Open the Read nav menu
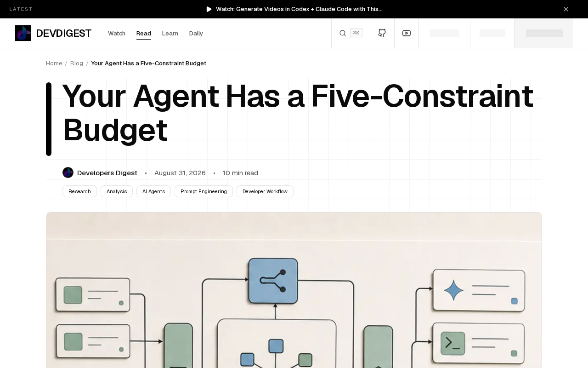 pyautogui.click(x=144, y=34)
